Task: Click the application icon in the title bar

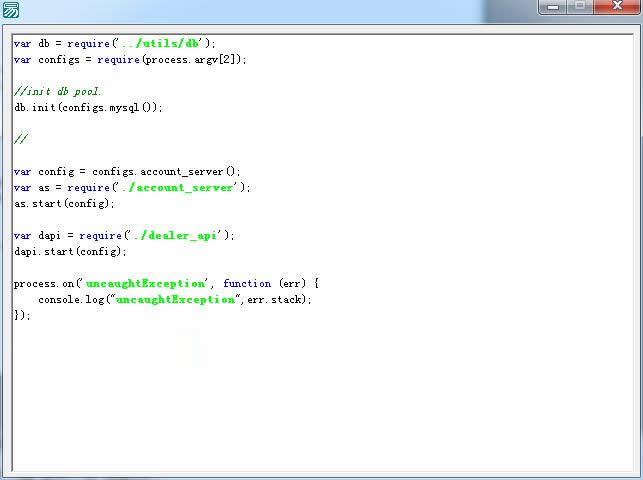Action: (10, 10)
